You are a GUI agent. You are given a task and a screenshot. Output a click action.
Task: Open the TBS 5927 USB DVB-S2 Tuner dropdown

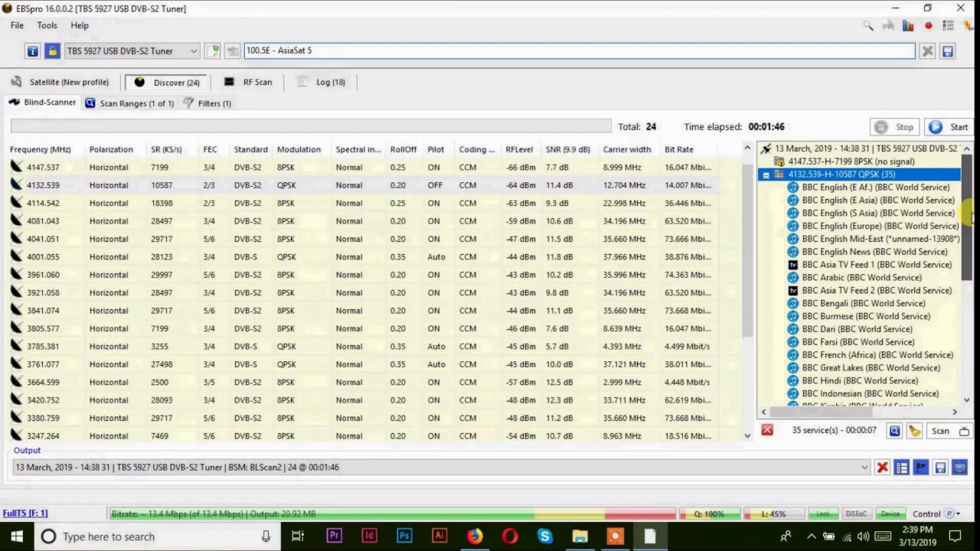click(132, 51)
